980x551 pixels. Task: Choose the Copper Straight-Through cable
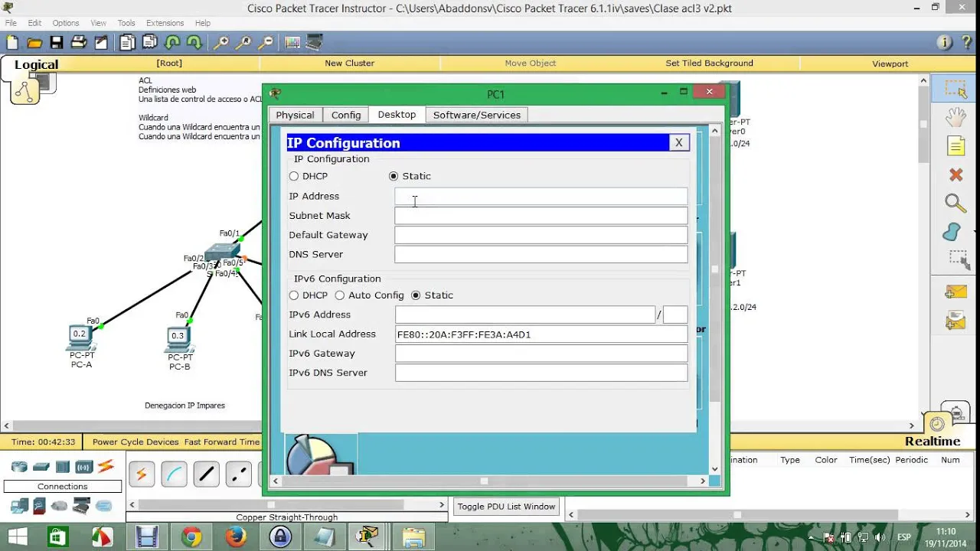click(x=206, y=474)
